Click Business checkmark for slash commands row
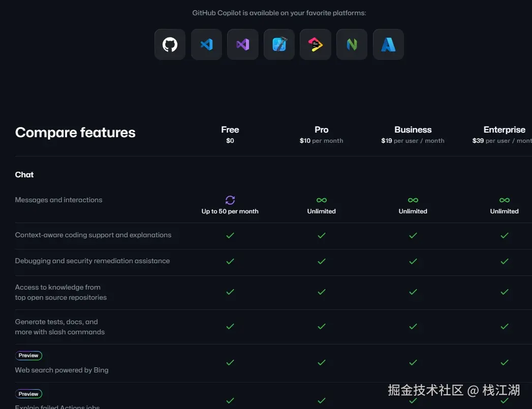532x409 pixels. click(x=413, y=327)
